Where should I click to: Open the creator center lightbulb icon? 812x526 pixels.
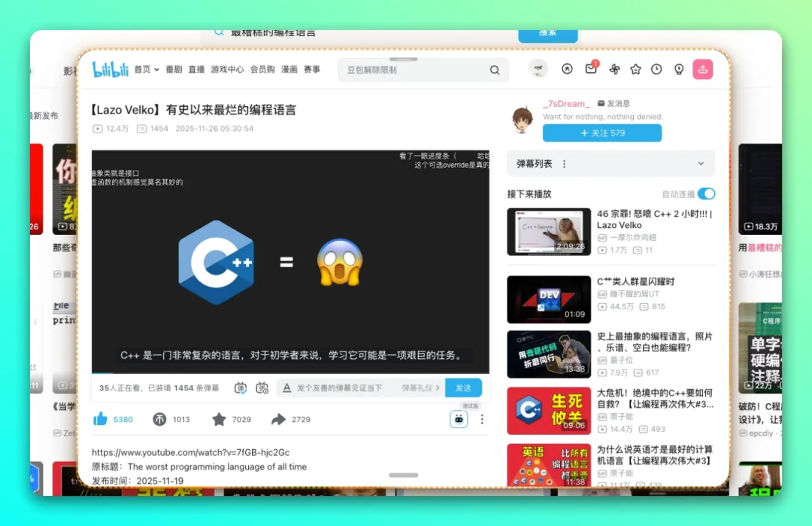pyautogui.click(x=679, y=69)
